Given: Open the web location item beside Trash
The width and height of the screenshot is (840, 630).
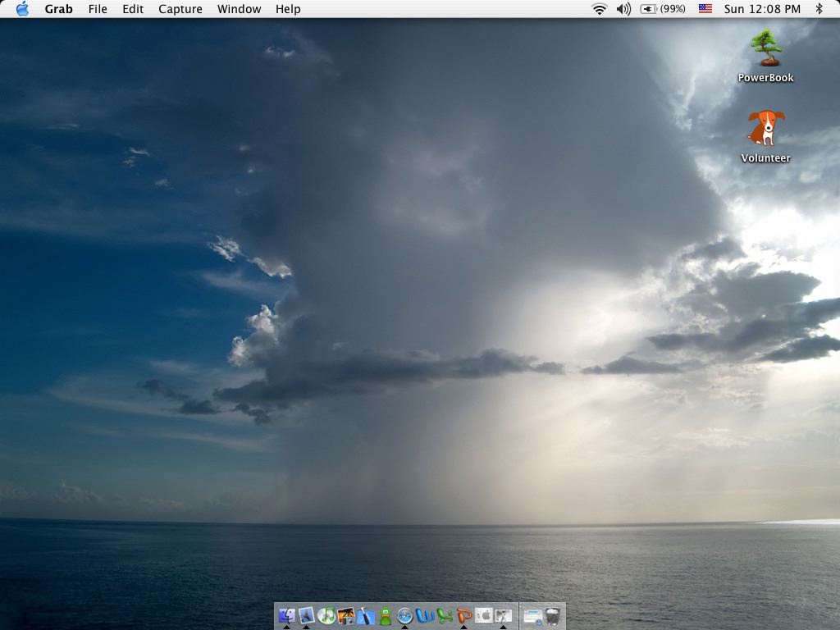Looking at the screenshot, I should tap(532, 617).
